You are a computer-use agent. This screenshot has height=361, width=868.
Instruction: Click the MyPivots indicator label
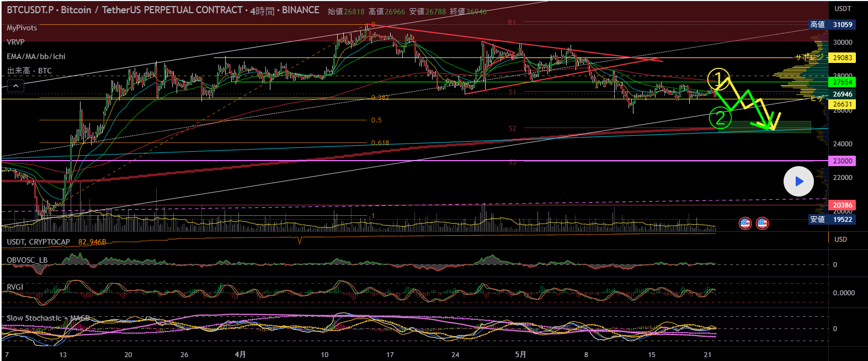pyautogui.click(x=22, y=28)
